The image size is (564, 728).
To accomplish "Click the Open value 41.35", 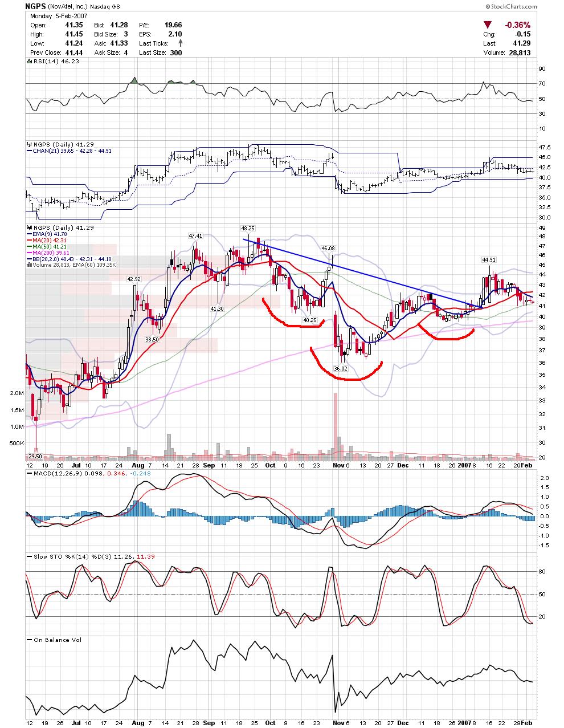I will tap(74, 25).
